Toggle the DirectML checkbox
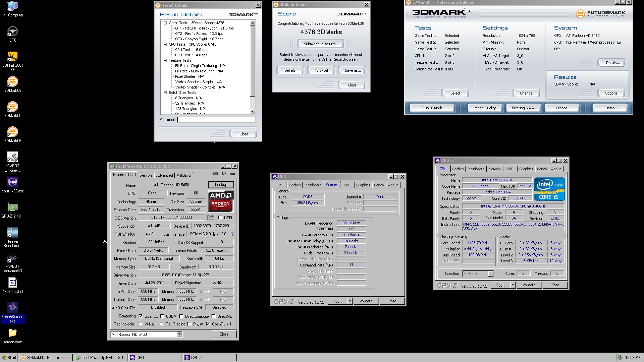This screenshot has width=644, height=362. click(x=213, y=316)
